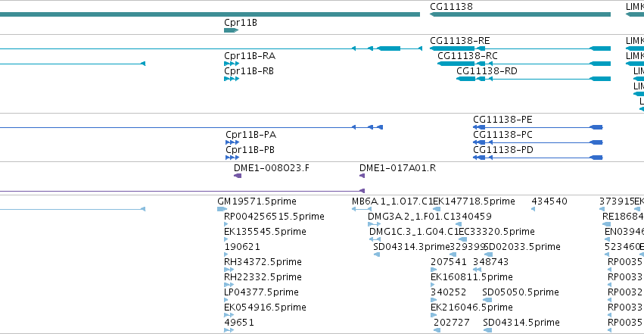Click the Cpr11B-RA exon arrows
644x334 pixels.
pyautogui.click(x=232, y=64)
